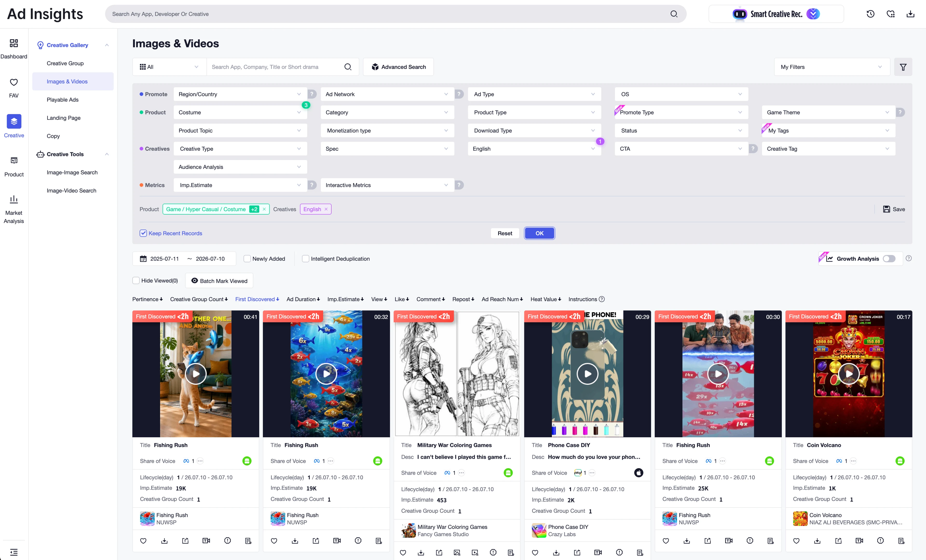Open Copy in sidebar

(53, 136)
